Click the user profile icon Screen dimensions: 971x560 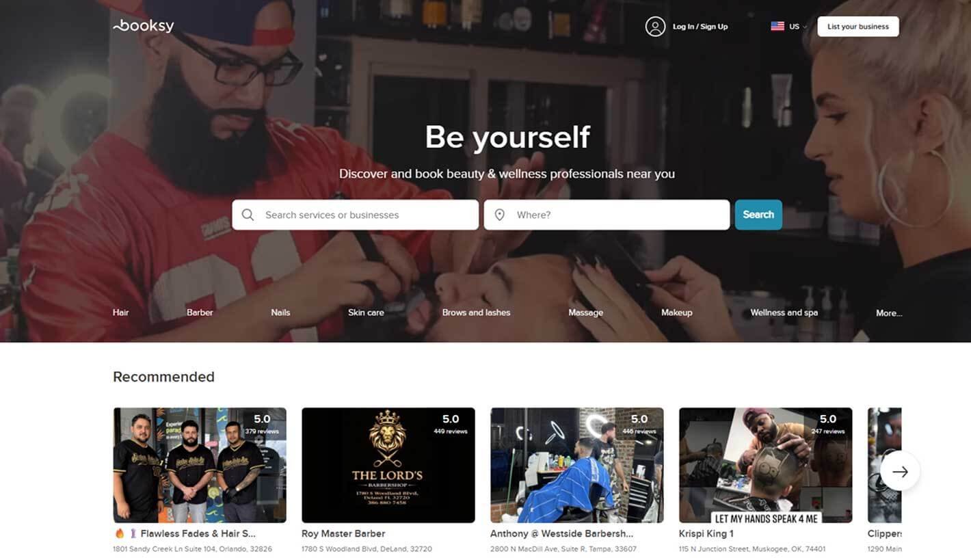click(655, 27)
